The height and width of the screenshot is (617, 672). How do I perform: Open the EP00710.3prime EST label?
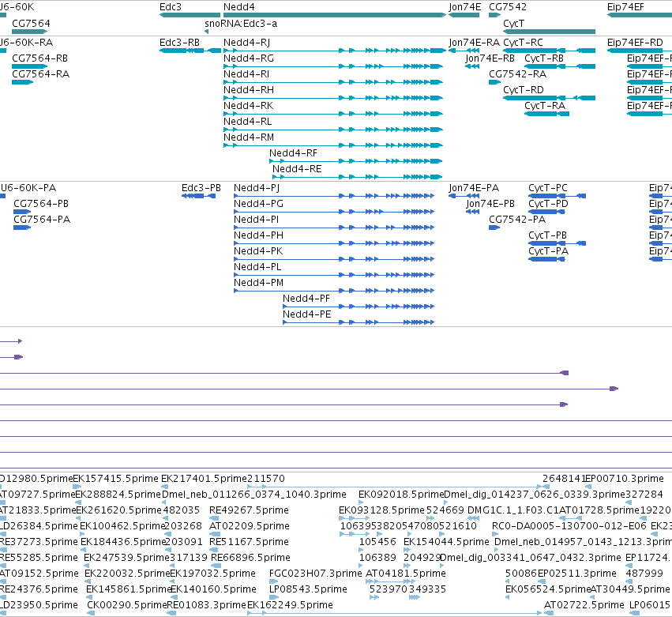coord(625,479)
